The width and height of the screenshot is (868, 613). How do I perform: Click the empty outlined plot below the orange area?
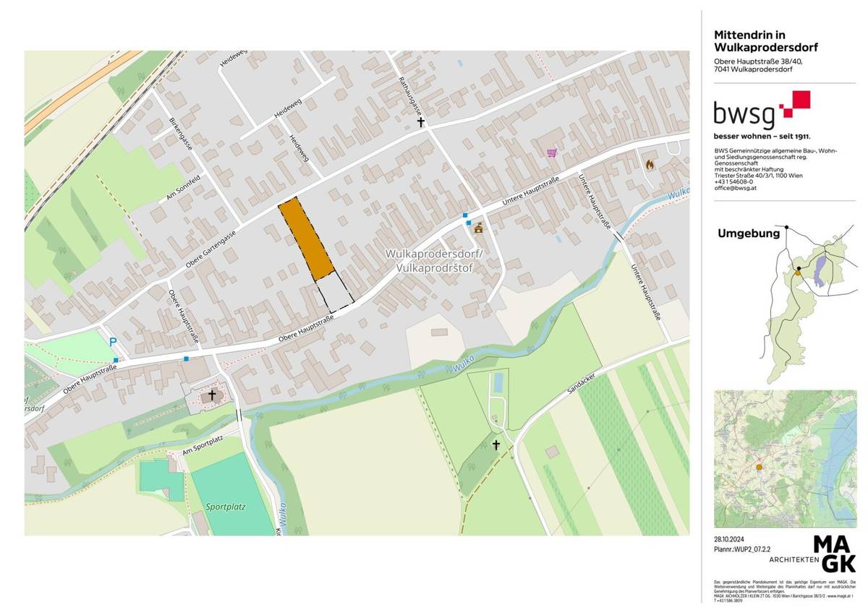[x=335, y=291]
